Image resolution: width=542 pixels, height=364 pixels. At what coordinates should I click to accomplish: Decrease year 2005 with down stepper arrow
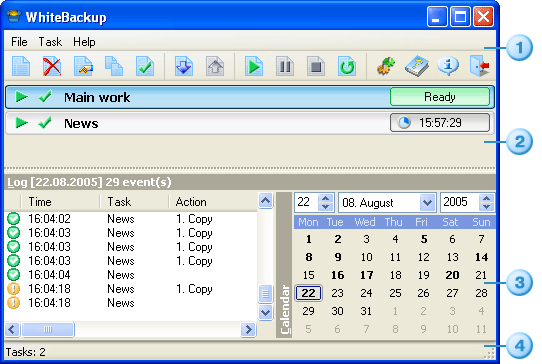click(x=486, y=206)
